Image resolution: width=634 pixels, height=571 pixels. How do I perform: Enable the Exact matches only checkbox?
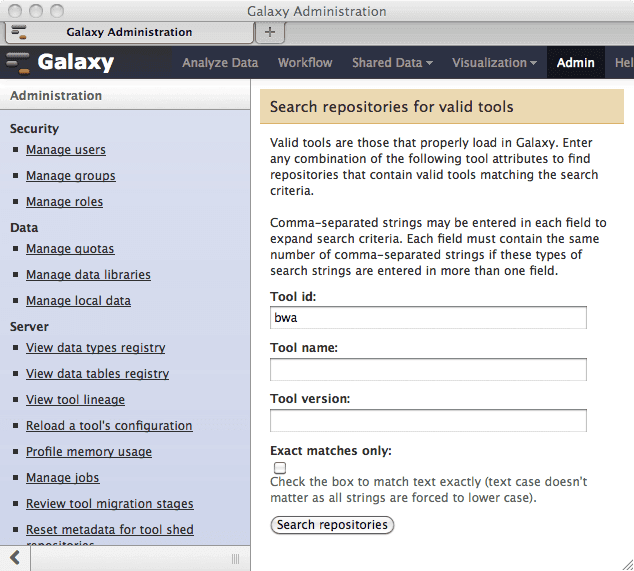point(280,467)
